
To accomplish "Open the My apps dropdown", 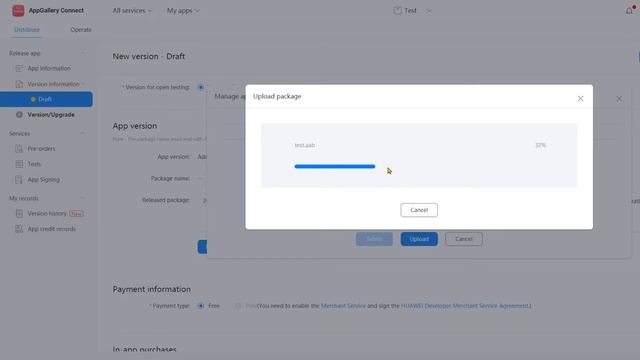I will [183, 11].
